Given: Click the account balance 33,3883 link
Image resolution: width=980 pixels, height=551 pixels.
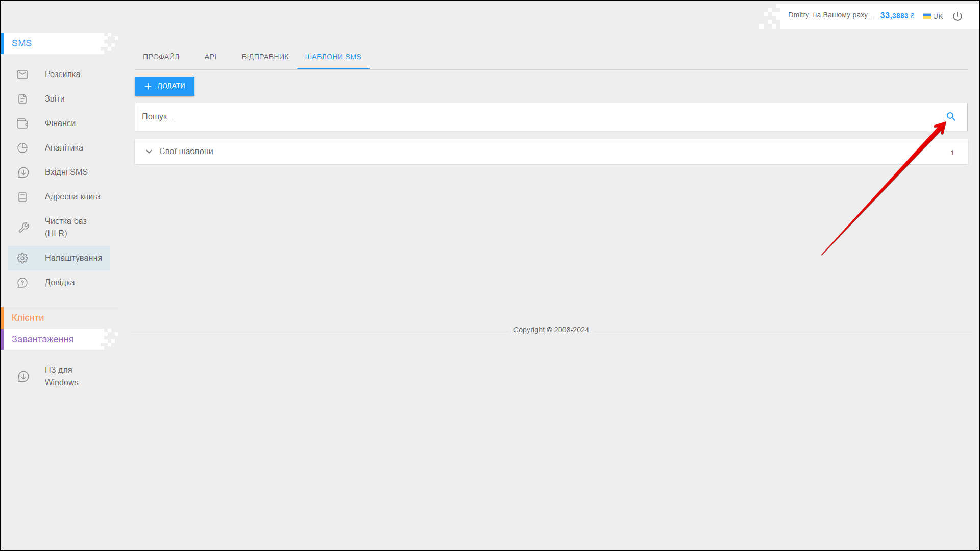Looking at the screenshot, I should (897, 16).
